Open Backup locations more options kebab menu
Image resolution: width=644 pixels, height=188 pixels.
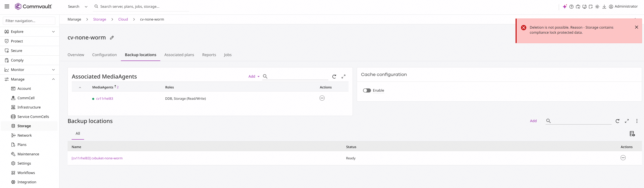(637, 121)
